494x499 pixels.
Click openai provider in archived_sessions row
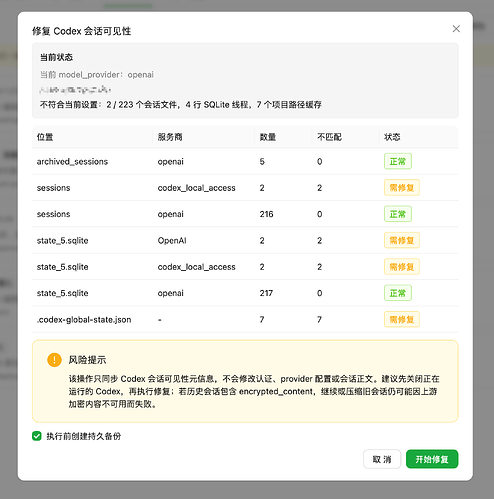pos(171,162)
